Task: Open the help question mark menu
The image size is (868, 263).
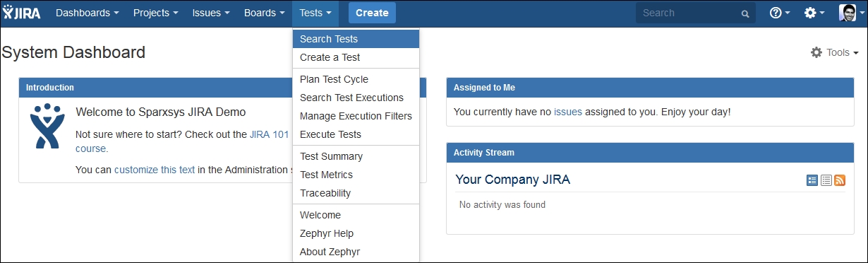Action: pos(779,13)
